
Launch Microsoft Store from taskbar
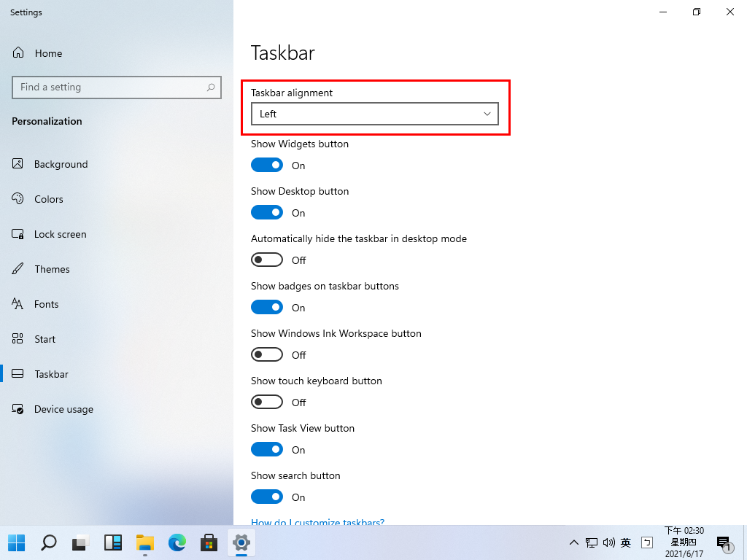(x=209, y=542)
